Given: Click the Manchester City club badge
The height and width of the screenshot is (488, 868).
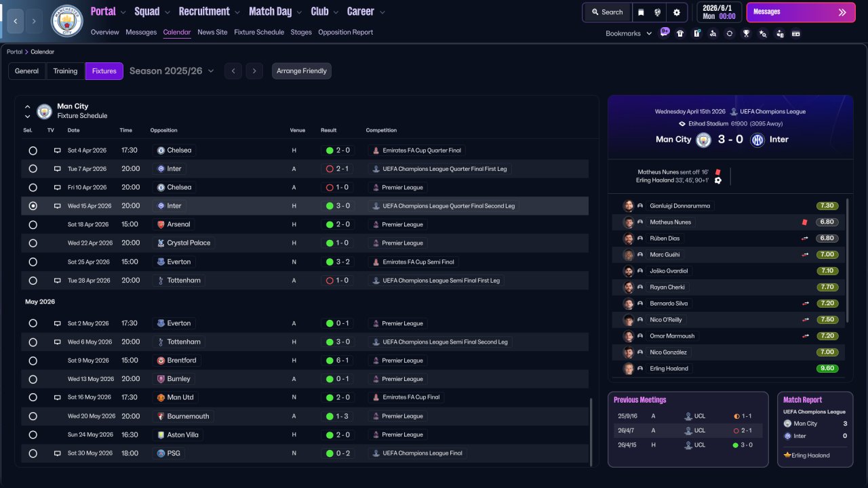Looking at the screenshot, I should pyautogui.click(x=67, y=21).
